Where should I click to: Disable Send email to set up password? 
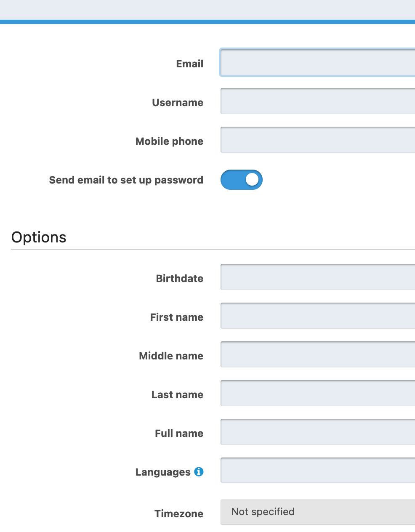(241, 180)
